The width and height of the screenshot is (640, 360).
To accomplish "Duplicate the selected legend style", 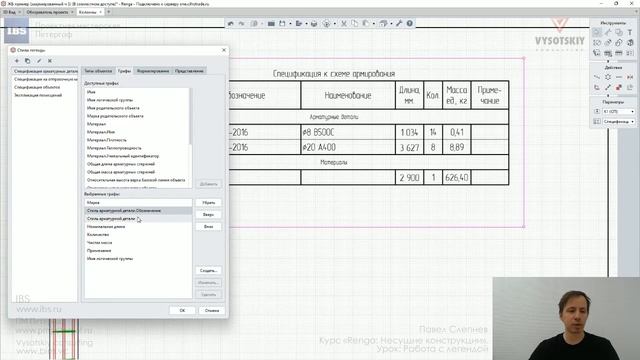I will pyautogui.click(x=28, y=61).
